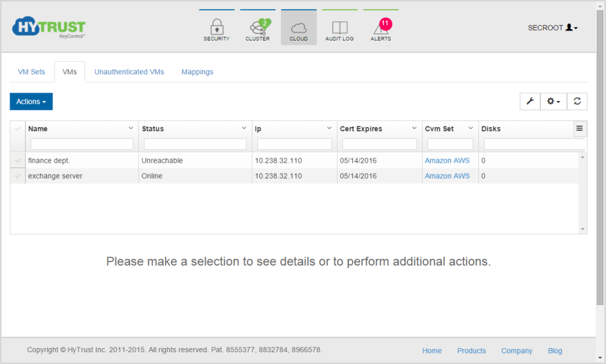Image resolution: width=606 pixels, height=364 pixels.
Task: Follow the Products footer link
Action: coord(472,351)
